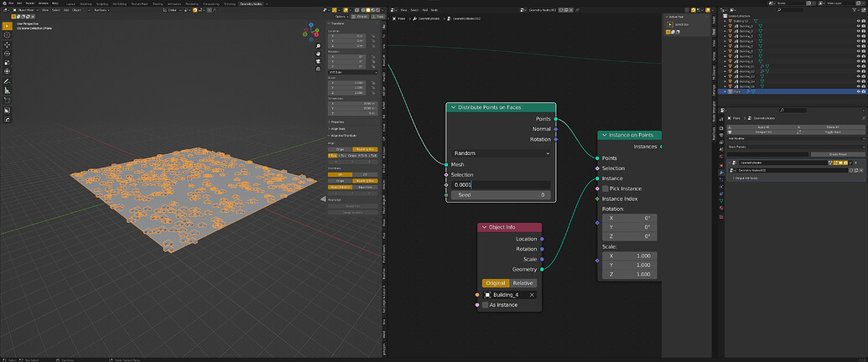This screenshot has height=362, width=868.
Task: Click the Apply All modifiers button
Action: (763, 127)
